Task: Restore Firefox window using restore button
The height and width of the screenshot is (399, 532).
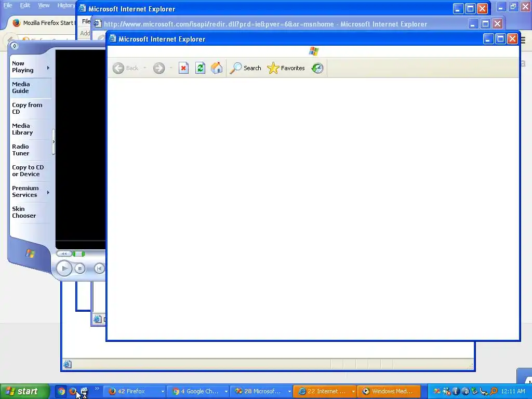Action: [513, 6]
